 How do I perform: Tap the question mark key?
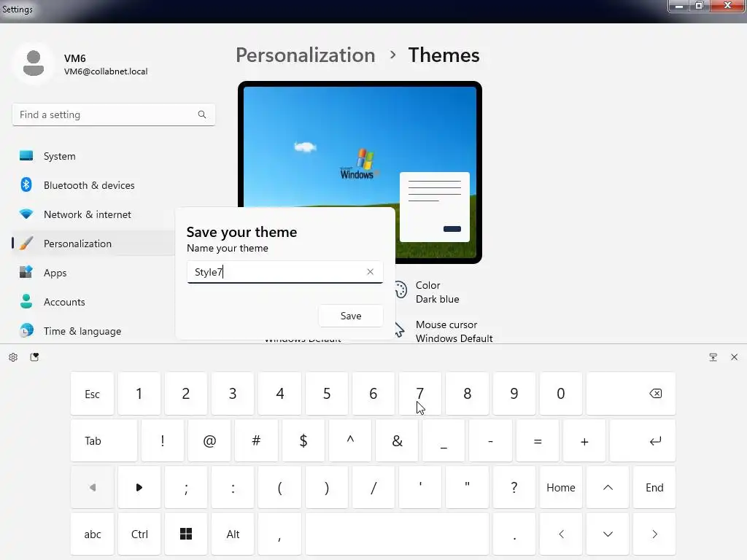[514, 487]
